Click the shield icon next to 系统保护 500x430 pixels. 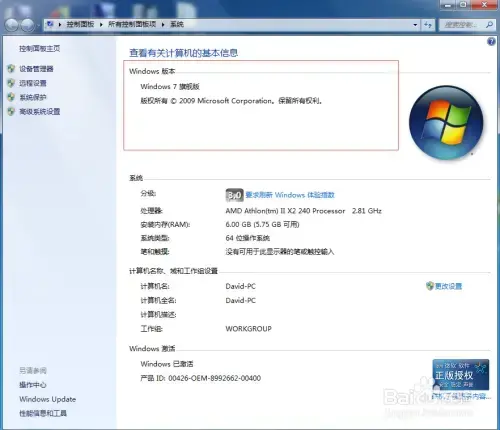11,97
